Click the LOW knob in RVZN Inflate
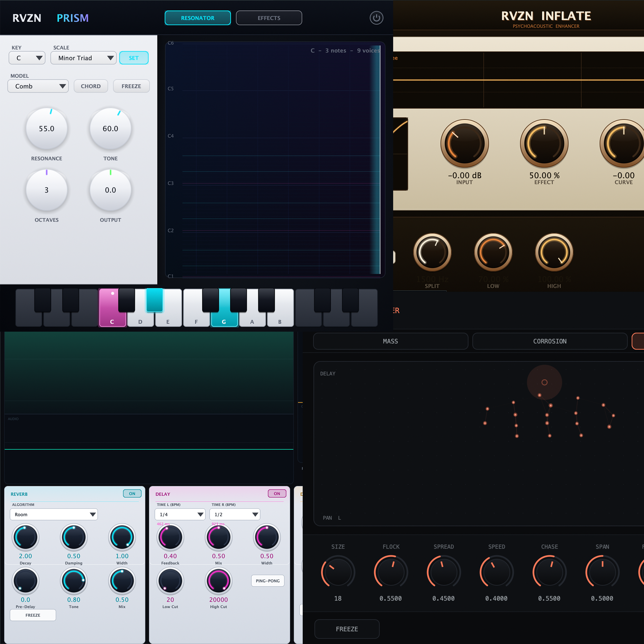The image size is (644, 644). click(493, 252)
